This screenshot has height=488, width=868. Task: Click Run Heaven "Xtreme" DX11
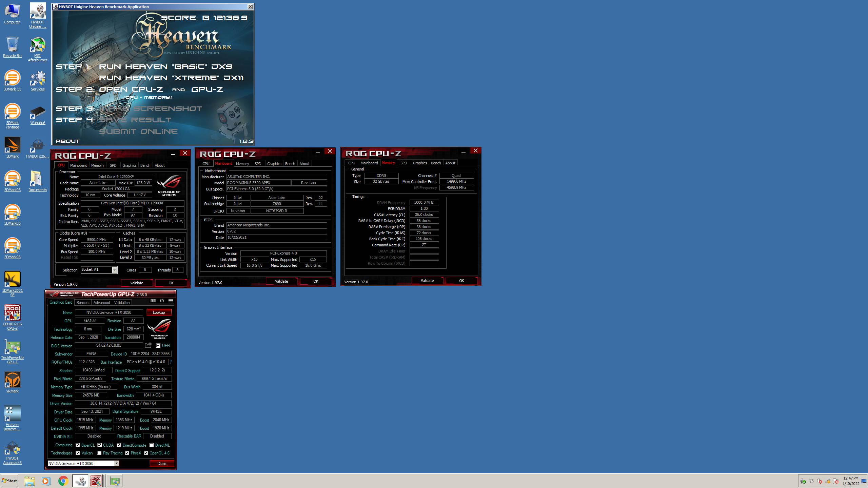171,78
